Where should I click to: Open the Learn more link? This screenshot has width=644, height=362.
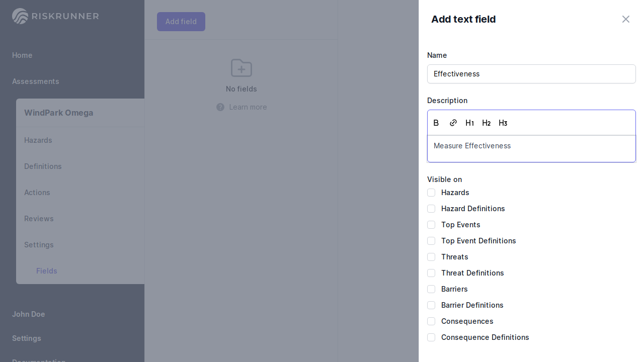tap(248, 107)
